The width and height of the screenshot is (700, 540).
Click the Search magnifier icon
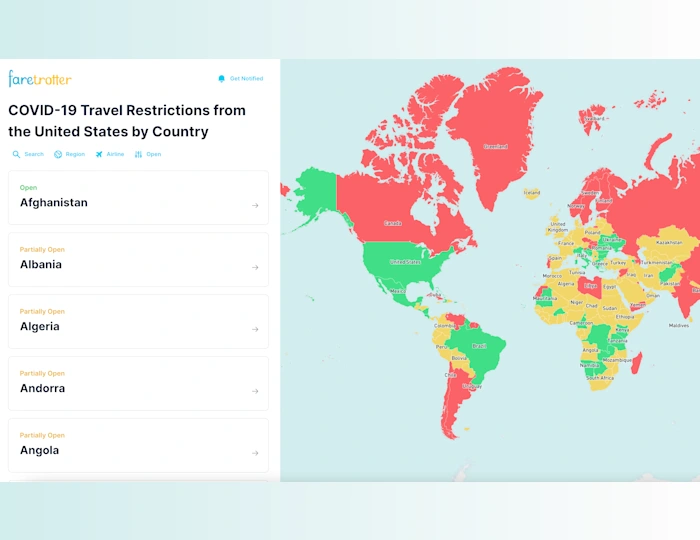16,154
